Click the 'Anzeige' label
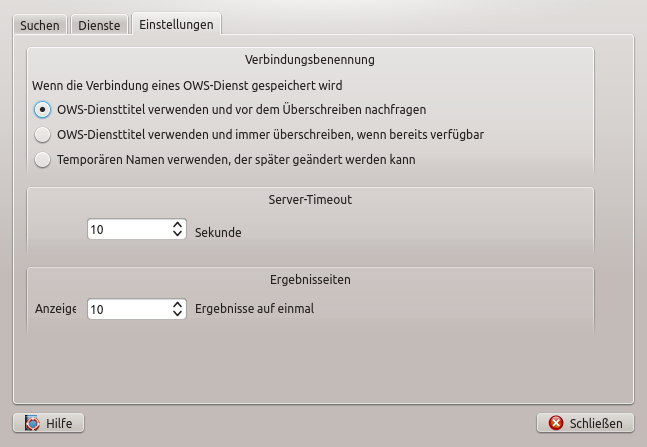 pyautogui.click(x=56, y=309)
